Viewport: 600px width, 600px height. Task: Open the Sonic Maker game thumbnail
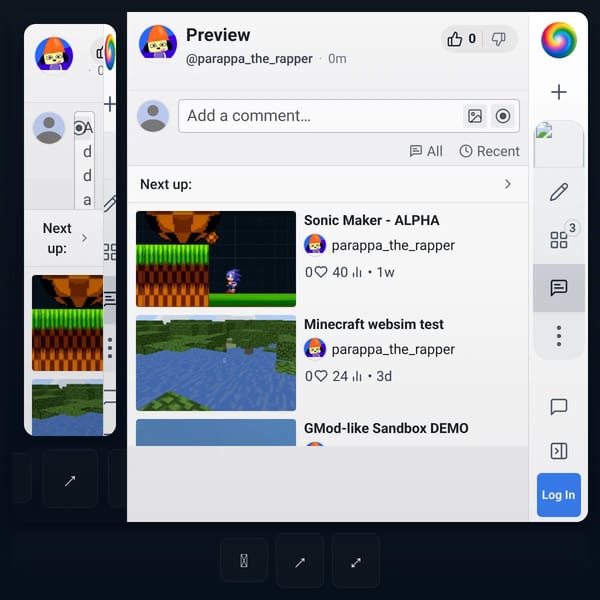tap(216, 259)
